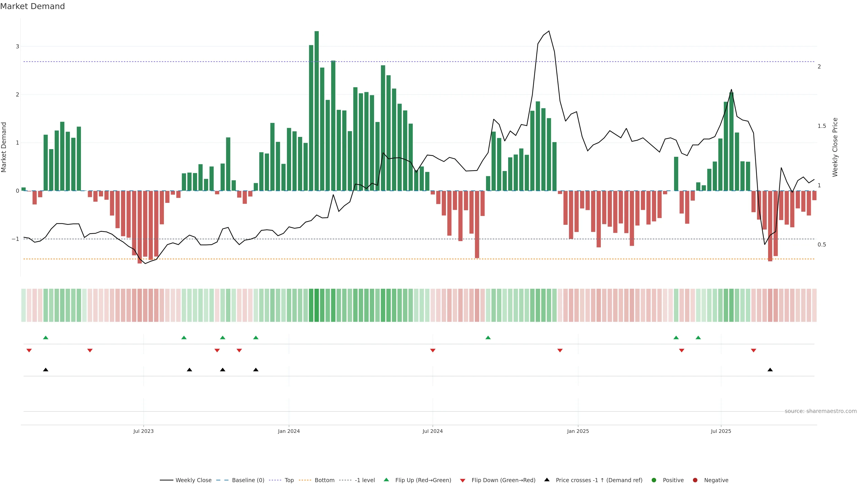Click the -1 level legend item
This screenshot has width=868, height=488.
[365, 480]
